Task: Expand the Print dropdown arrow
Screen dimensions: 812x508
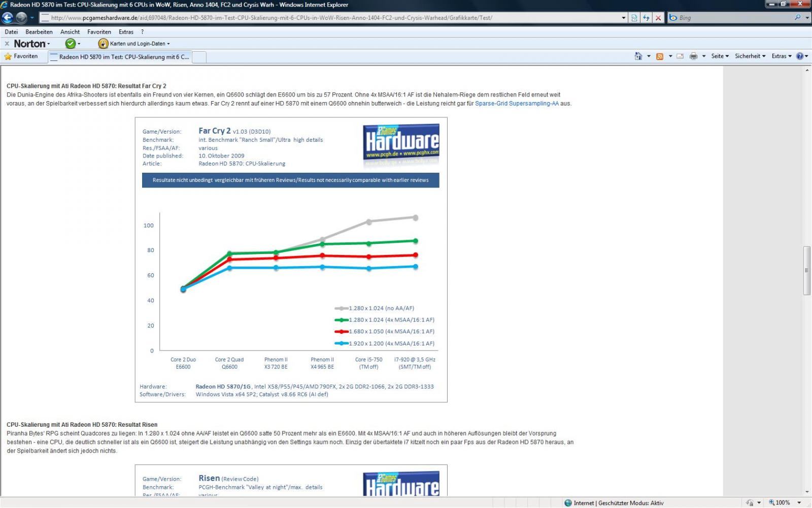Action: pyautogui.click(x=703, y=56)
